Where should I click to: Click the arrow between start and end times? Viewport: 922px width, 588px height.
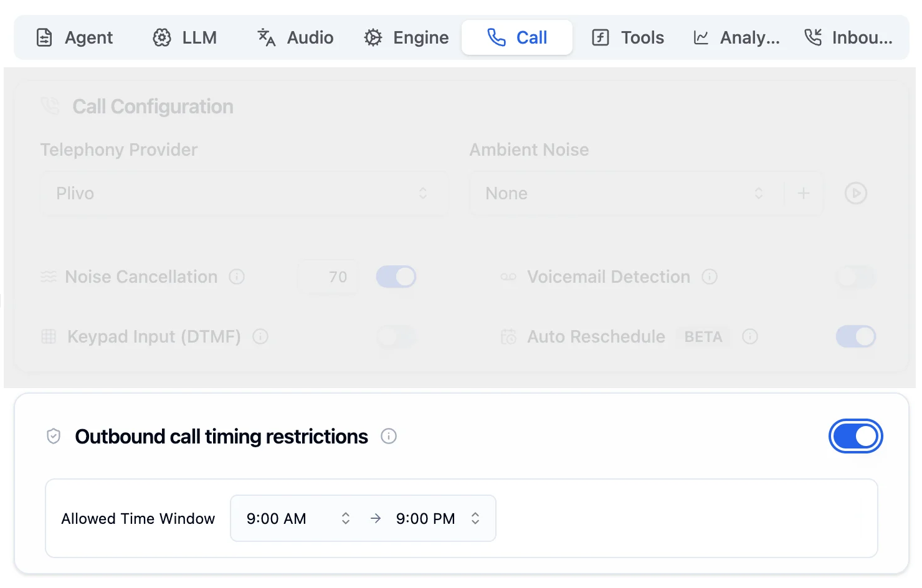[375, 518]
